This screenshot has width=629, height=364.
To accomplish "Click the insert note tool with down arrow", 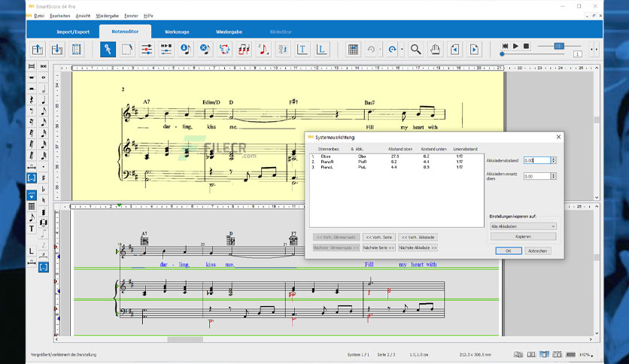I will tap(186, 50).
